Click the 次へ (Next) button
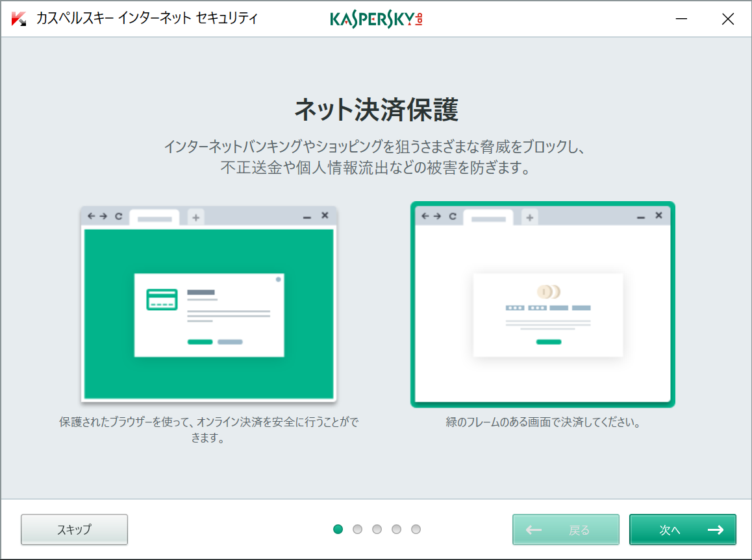This screenshot has height=560, width=752. pyautogui.click(x=683, y=530)
